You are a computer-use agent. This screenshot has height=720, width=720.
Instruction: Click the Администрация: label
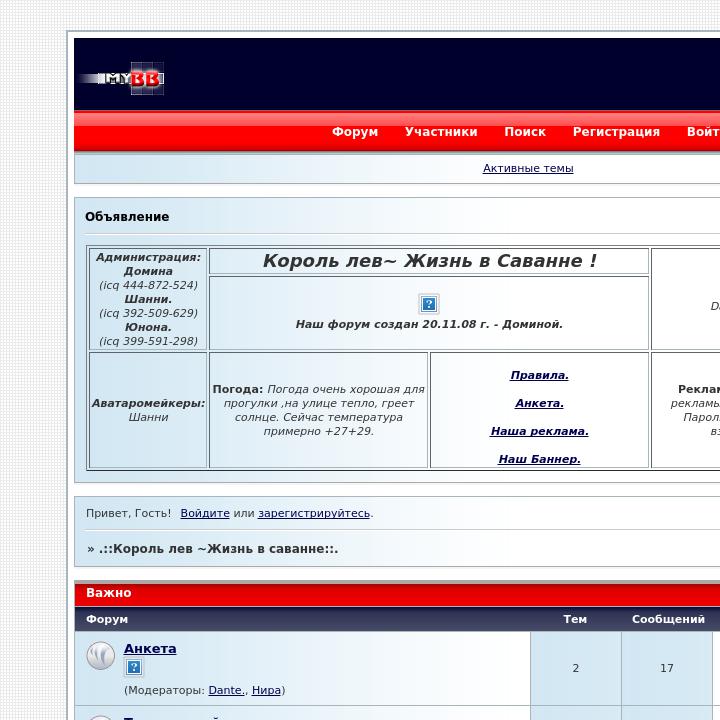point(148,257)
